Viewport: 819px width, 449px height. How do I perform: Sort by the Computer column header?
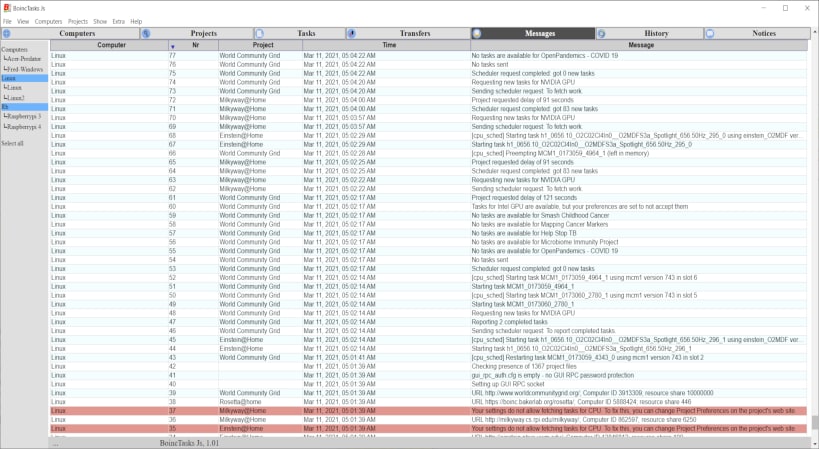(x=110, y=45)
